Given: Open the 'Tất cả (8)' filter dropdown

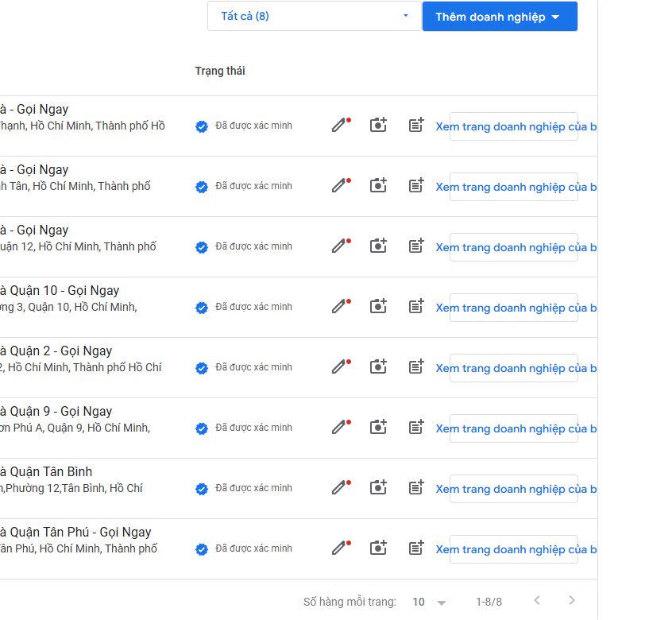Looking at the screenshot, I should (314, 16).
